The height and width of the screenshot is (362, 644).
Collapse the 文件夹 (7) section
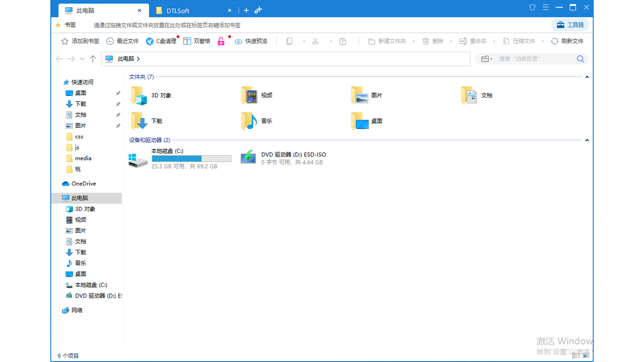pyautogui.click(x=587, y=77)
